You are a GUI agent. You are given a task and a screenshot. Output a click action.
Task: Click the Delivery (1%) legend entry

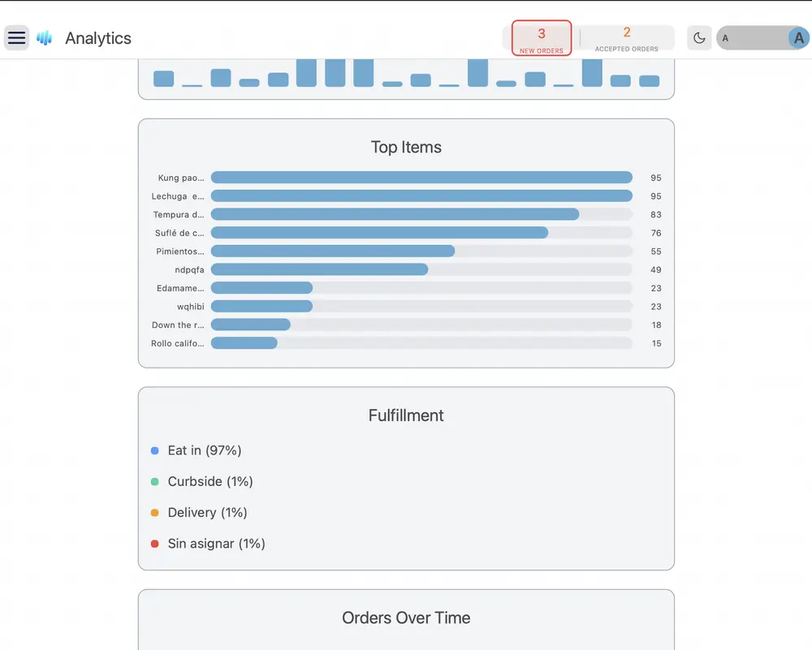tap(207, 512)
